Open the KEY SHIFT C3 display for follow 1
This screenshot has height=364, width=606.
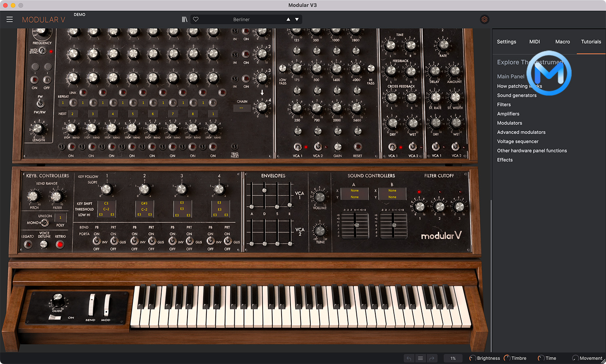tap(106, 203)
